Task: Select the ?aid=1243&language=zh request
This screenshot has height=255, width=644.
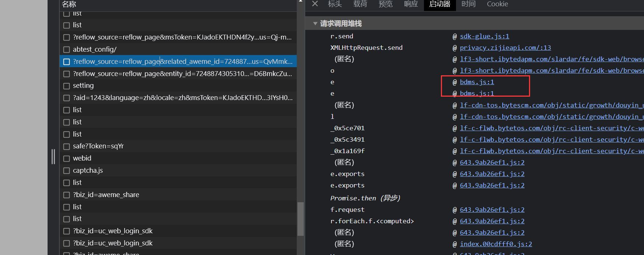Action: coord(178,98)
